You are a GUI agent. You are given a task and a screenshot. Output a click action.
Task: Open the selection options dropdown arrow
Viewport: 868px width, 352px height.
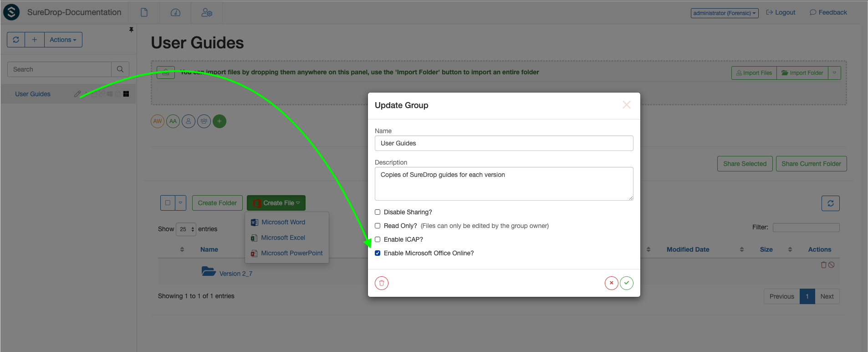coord(181,203)
